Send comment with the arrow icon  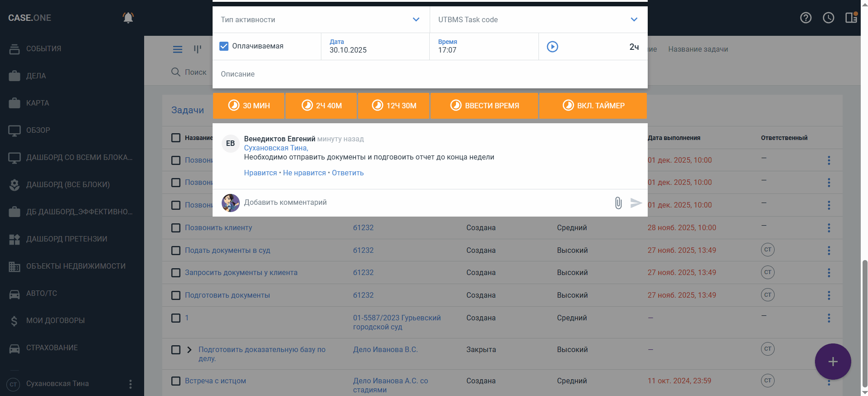coord(636,203)
